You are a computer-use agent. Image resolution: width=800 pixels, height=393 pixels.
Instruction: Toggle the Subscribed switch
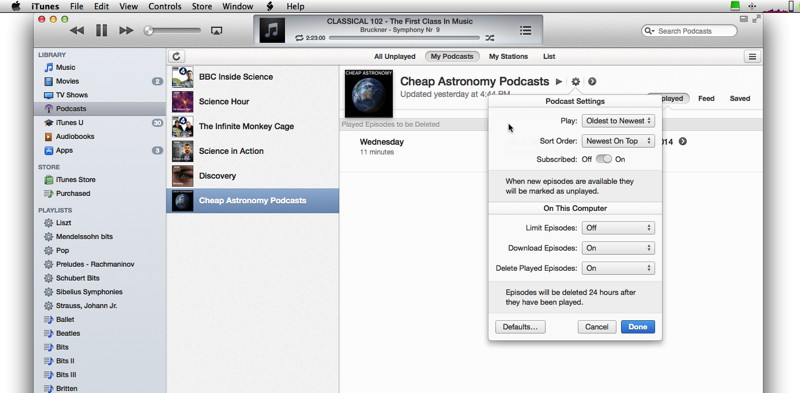click(x=604, y=159)
